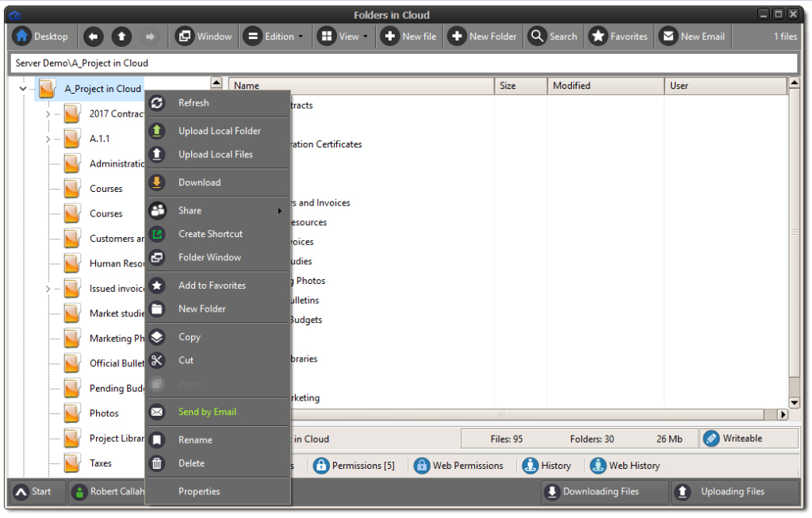This screenshot has height=518, width=812.
Task: Choose Send by Email in the context menu
Action: pos(208,412)
